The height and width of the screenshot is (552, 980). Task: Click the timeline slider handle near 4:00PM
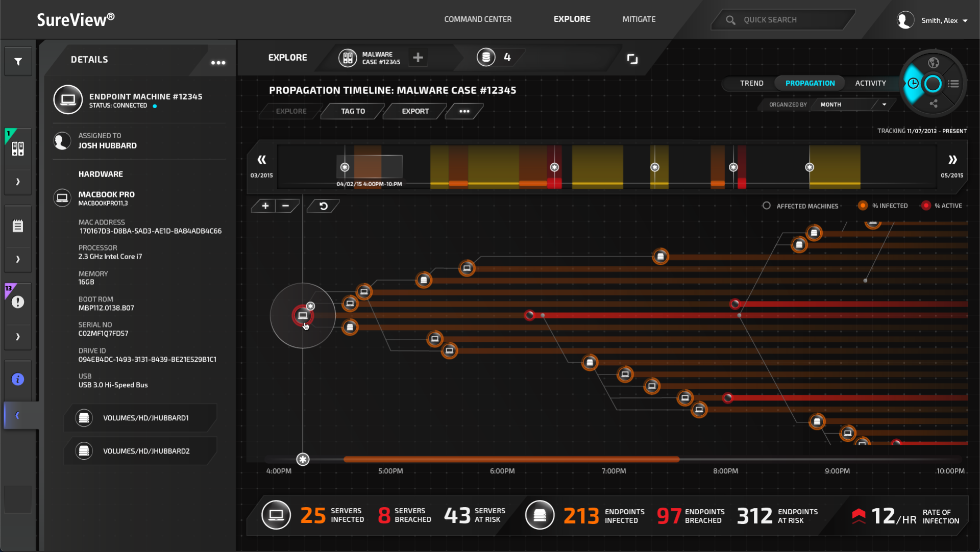point(303,460)
